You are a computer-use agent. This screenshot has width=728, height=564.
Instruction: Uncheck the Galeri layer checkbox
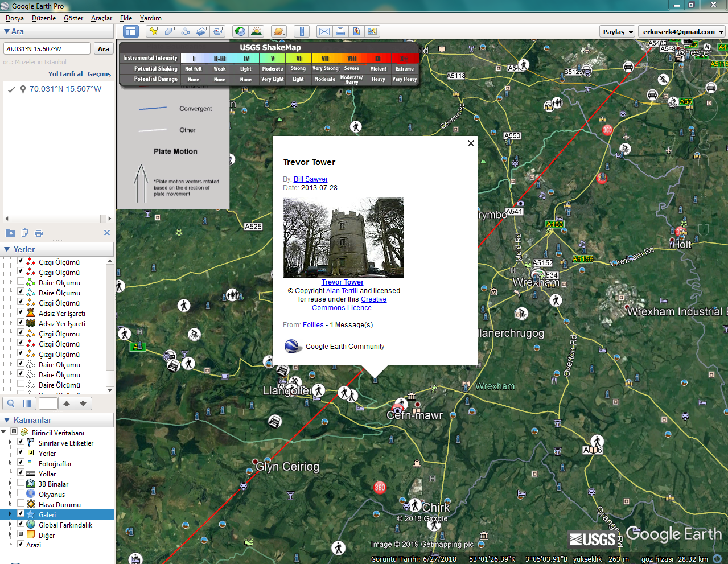pyautogui.click(x=20, y=514)
